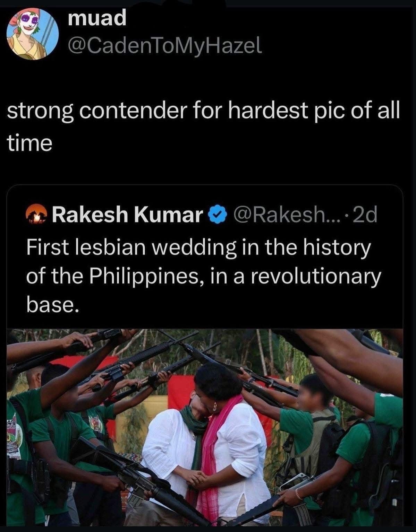This screenshot has height=532, width=416.
Task: Open Rakesh Kumar's display name
Action: (x=127, y=215)
